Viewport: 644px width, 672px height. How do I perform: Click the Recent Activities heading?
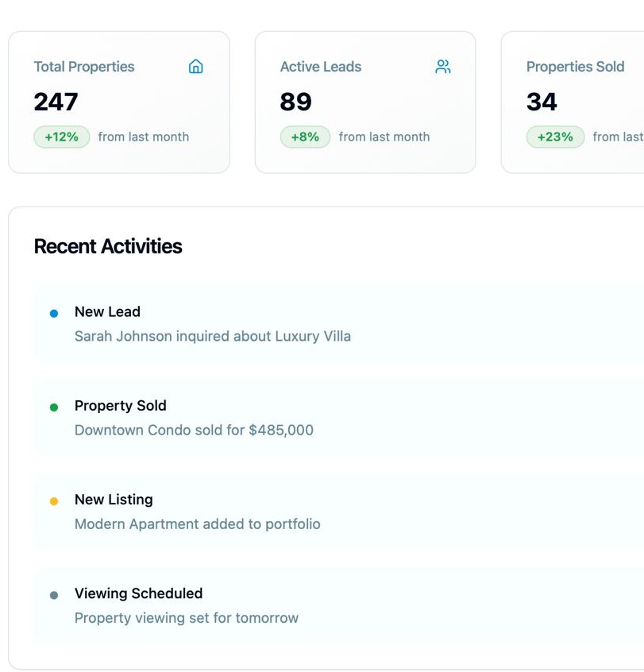108,246
